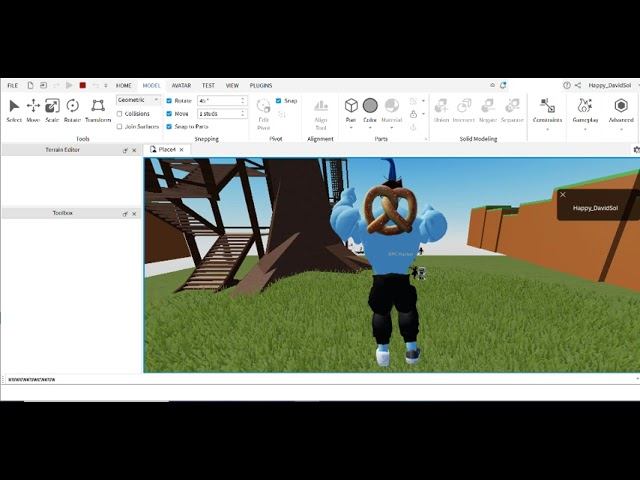The image size is (640, 480).
Task: Expand the Gameplay dropdown arrow
Action: [585, 129]
